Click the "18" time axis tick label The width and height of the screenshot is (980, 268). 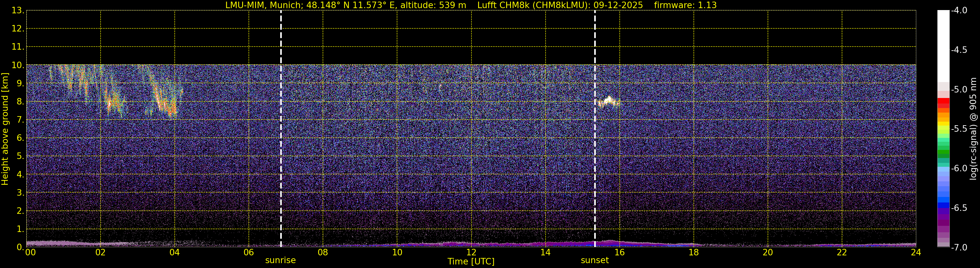[694, 252]
